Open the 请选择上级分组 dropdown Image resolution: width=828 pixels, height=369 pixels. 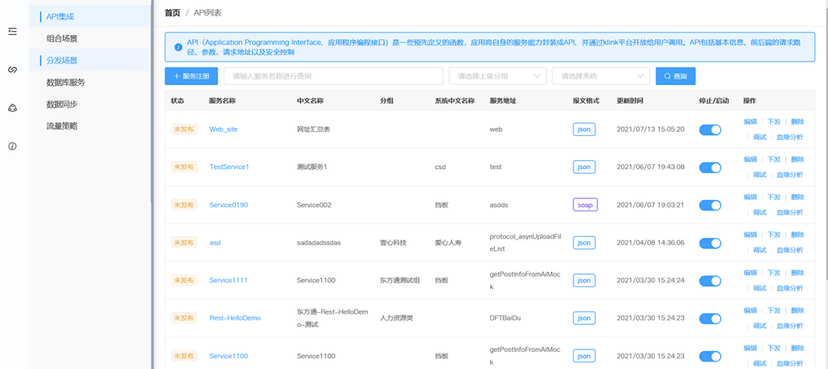pyautogui.click(x=497, y=76)
